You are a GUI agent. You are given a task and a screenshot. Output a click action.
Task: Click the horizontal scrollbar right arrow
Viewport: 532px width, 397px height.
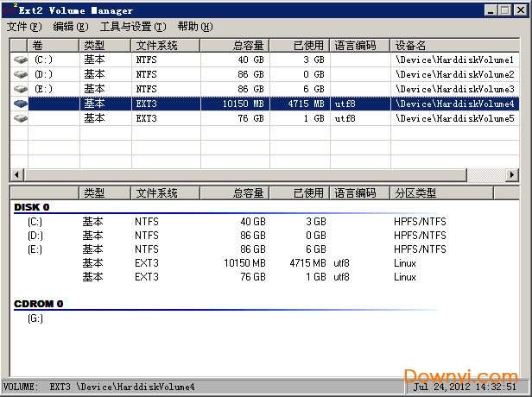(512, 175)
